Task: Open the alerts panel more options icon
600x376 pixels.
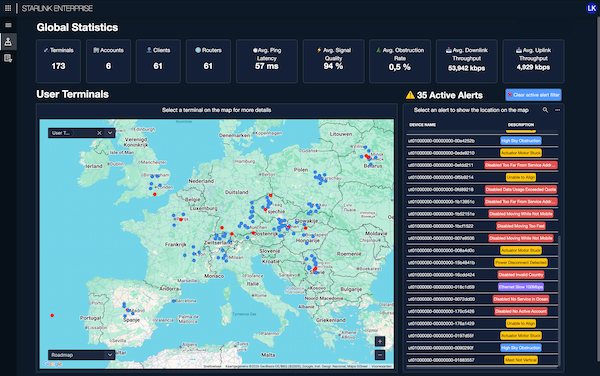Action: point(558,110)
